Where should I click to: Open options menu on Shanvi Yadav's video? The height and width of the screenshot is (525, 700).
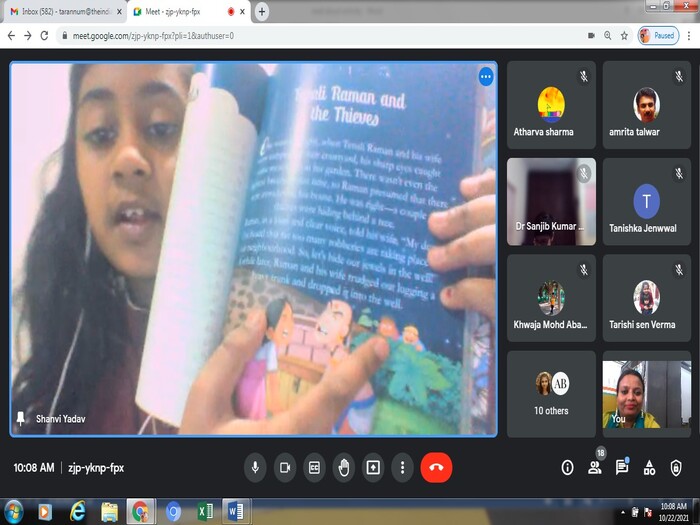(x=486, y=77)
